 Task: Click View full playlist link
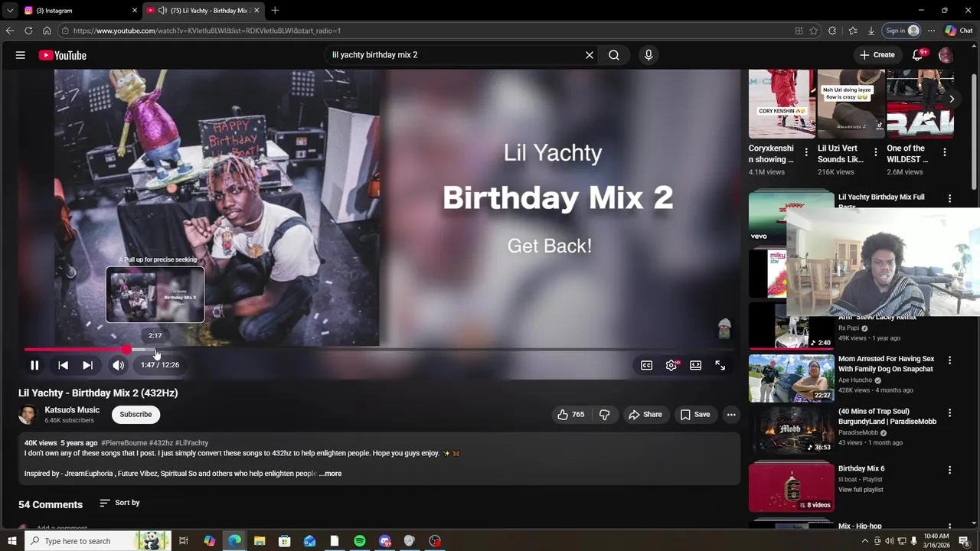[x=861, y=490]
